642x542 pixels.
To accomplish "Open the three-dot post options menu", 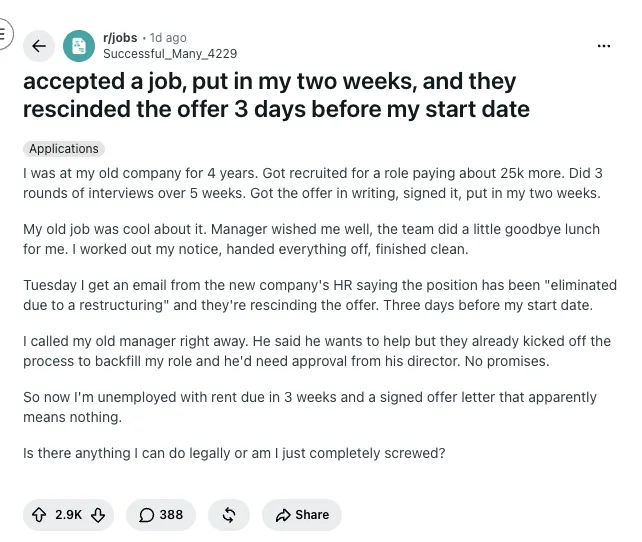I will [x=604, y=46].
